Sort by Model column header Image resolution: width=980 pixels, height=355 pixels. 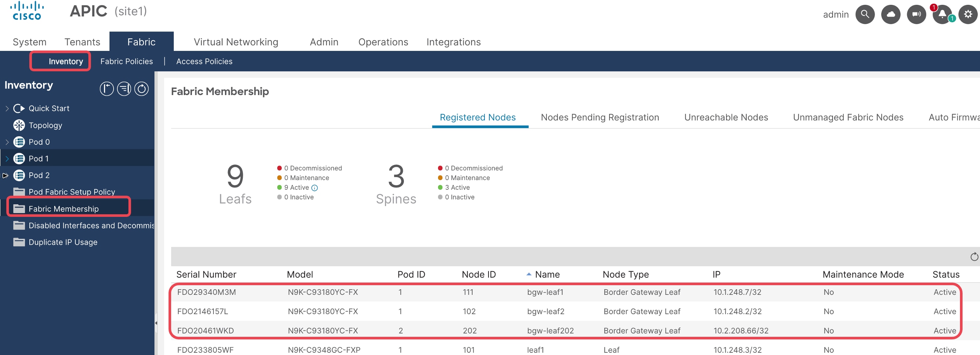pos(300,274)
